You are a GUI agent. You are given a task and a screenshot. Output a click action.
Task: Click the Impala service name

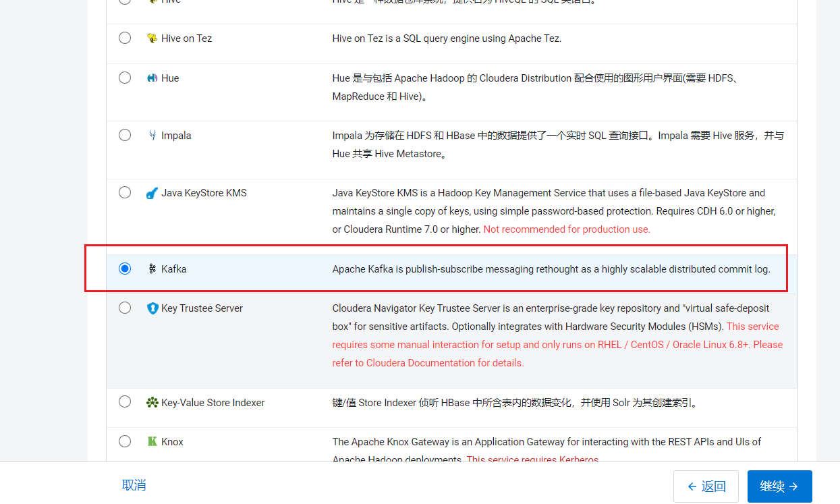point(176,136)
